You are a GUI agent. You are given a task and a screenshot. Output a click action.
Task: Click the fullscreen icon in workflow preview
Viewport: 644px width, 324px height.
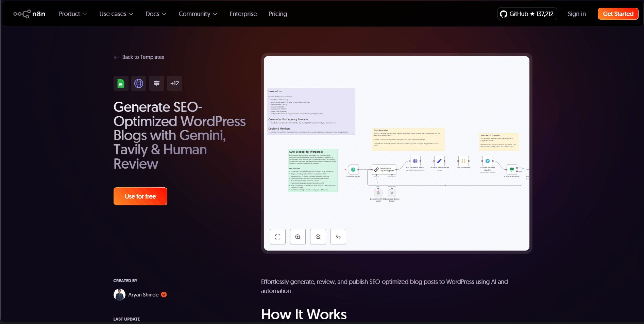pyautogui.click(x=277, y=237)
